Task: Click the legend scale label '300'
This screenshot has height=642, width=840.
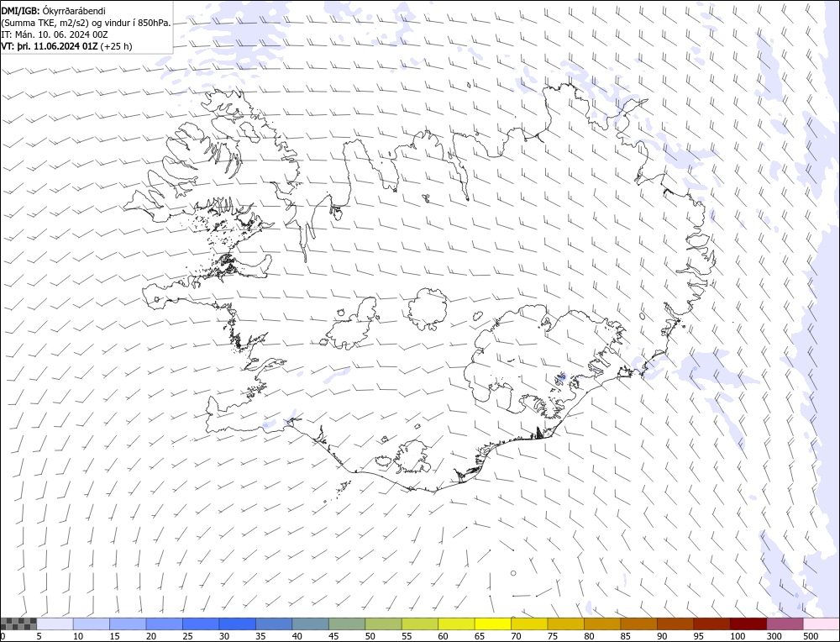Action: (774, 636)
